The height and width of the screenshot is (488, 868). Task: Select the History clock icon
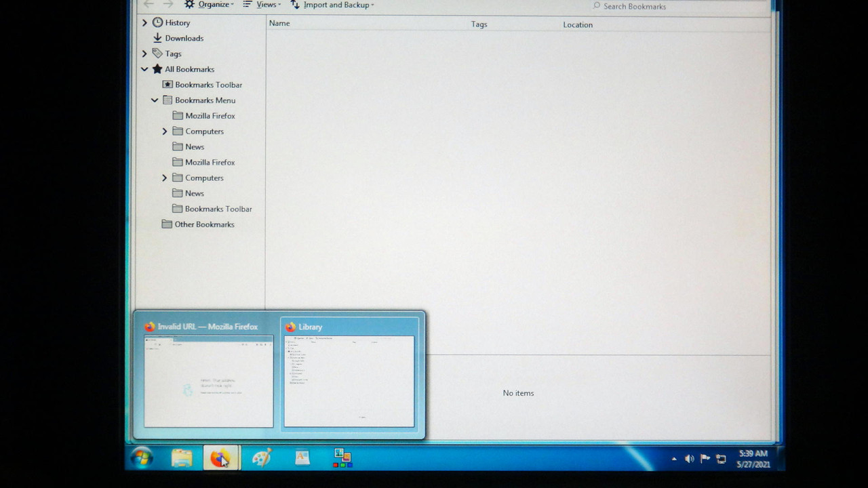click(157, 22)
